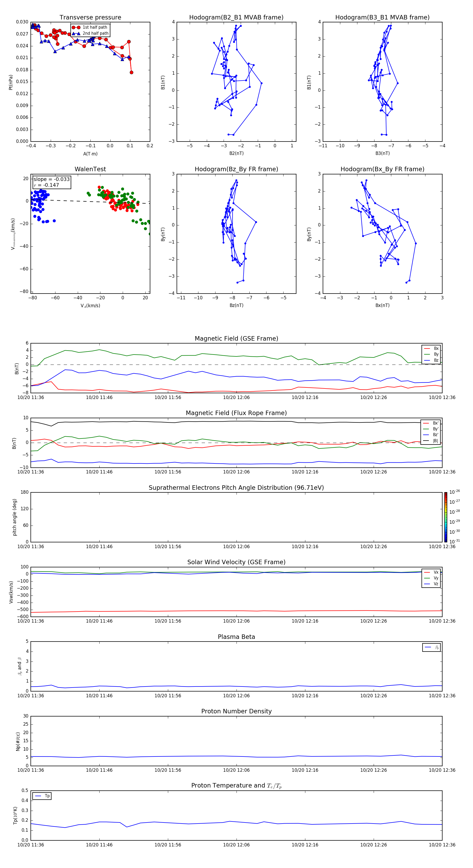Click the βp legend in Plasma Beta plot
Screen dimensions: 473x868
pyautogui.click(x=431, y=648)
